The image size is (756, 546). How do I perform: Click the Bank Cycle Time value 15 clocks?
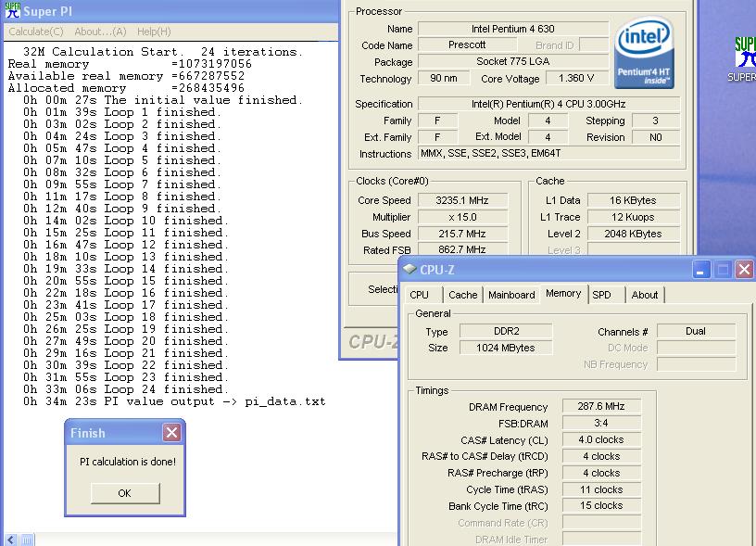[x=601, y=505]
